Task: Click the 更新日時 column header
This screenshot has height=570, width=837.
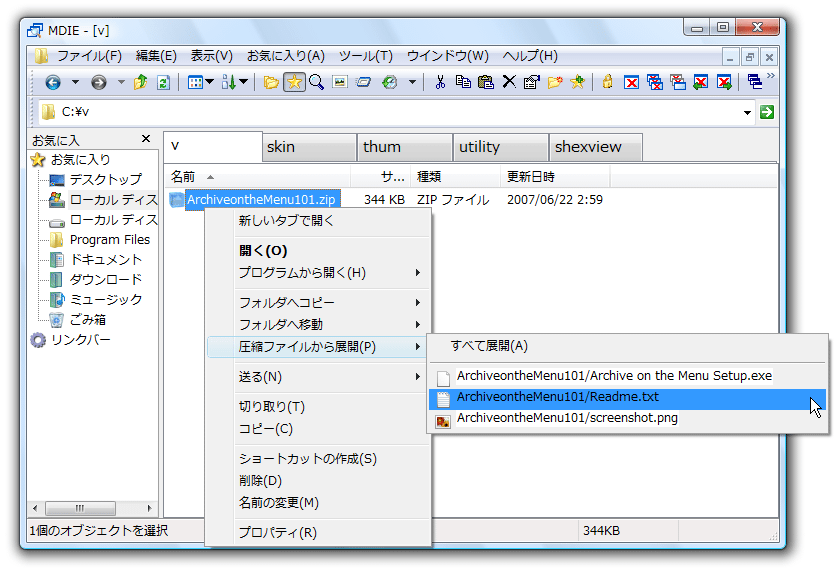Action: (x=531, y=177)
